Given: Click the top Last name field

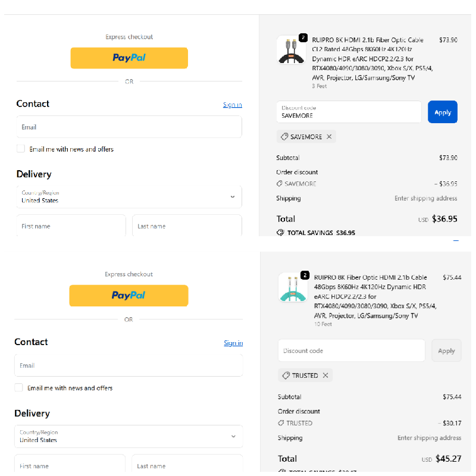Looking at the screenshot, I should [187, 226].
